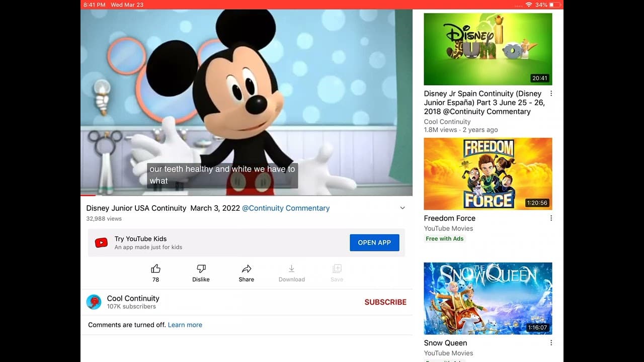This screenshot has height=362, width=644.
Task: Click the 8:41 PM clock
Action: [95, 5]
